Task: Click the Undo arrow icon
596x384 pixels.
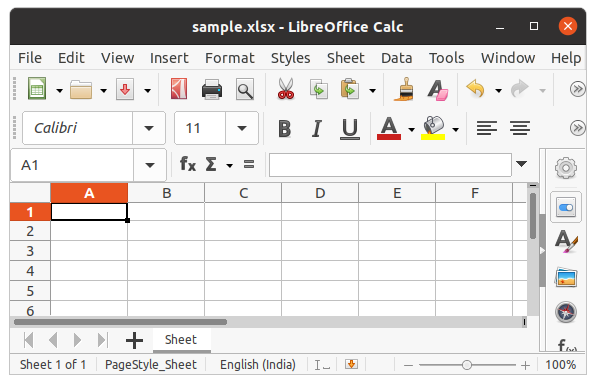Action: pos(476,89)
